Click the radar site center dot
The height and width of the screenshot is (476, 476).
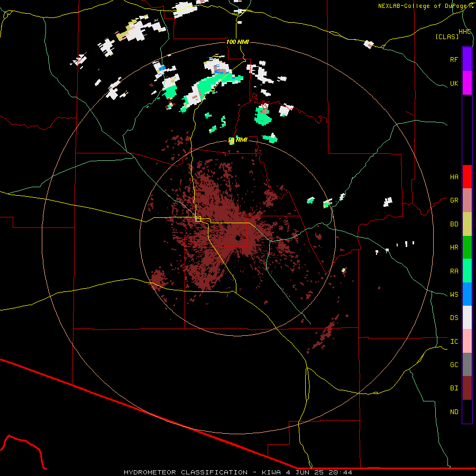[237, 238]
